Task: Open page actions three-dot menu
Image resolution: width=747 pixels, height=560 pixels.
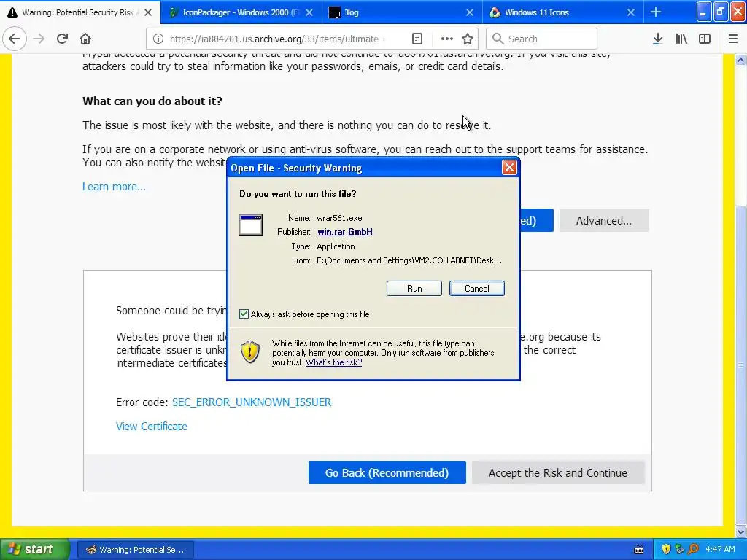Action: pyautogui.click(x=447, y=39)
